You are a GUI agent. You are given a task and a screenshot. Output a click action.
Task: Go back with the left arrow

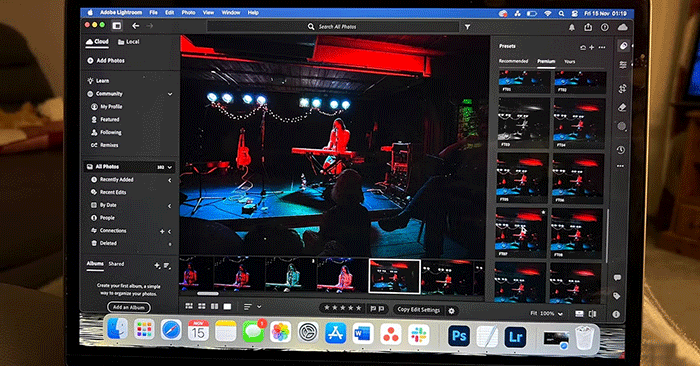[135, 26]
